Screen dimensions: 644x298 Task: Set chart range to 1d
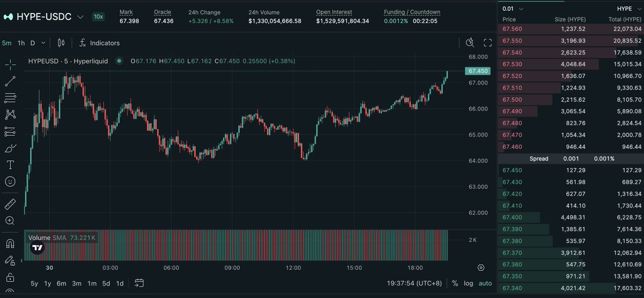tap(120, 284)
